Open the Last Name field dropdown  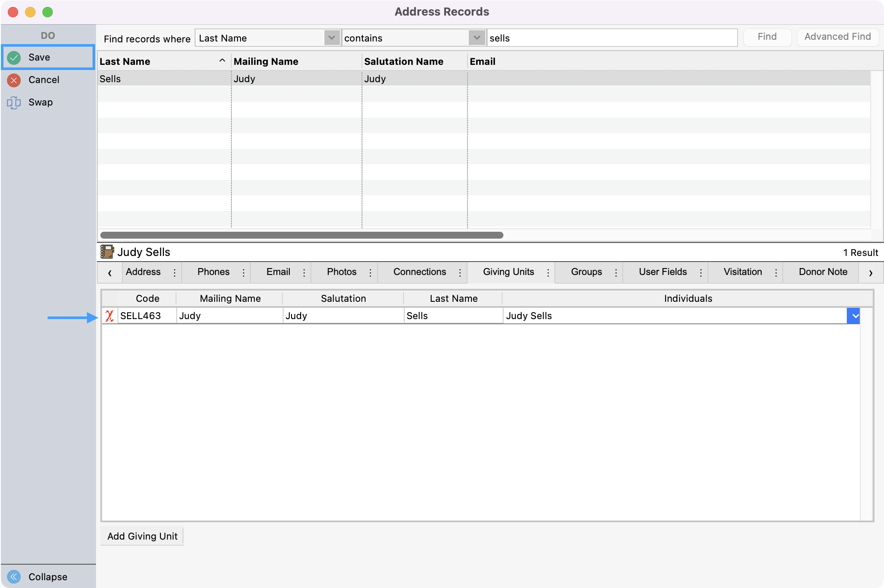(331, 38)
